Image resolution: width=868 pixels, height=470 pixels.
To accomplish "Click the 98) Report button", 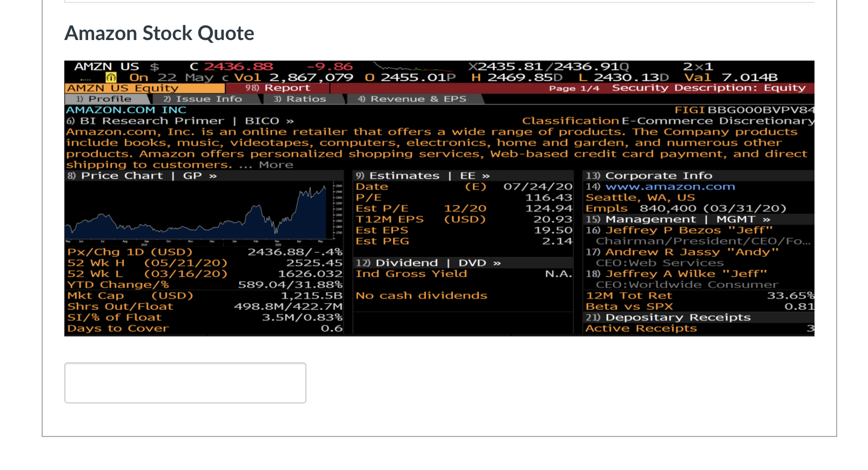I will pos(277,88).
